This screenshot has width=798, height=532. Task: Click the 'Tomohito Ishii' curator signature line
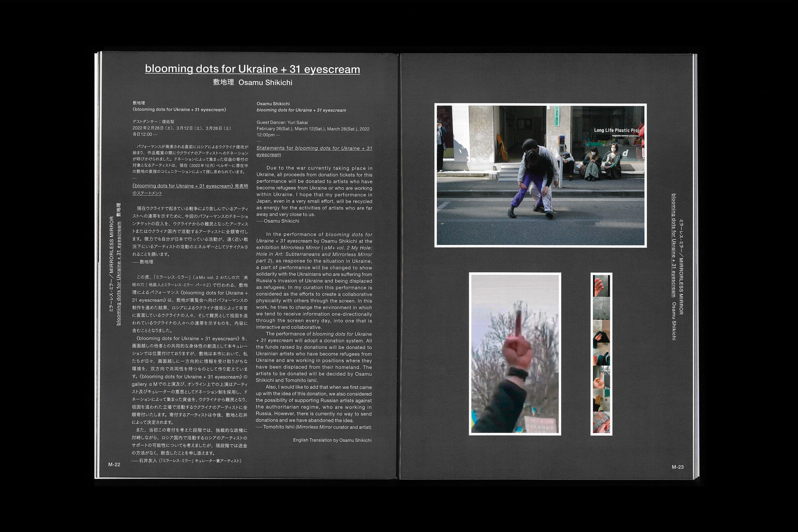coord(314,427)
